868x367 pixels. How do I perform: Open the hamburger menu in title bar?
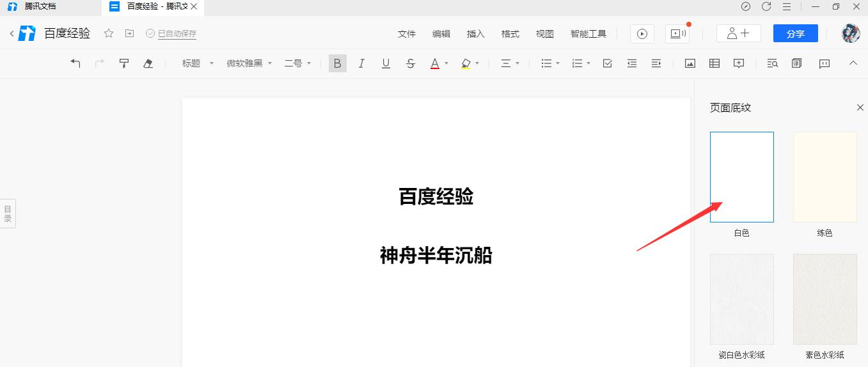pos(787,6)
